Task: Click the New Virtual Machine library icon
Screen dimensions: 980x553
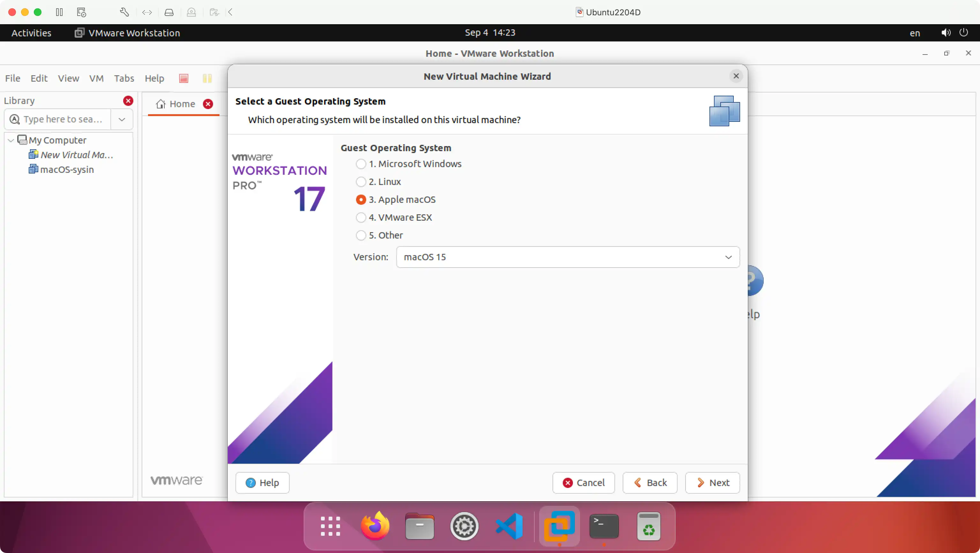Action: pyautogui.click(x=34, y=154)
